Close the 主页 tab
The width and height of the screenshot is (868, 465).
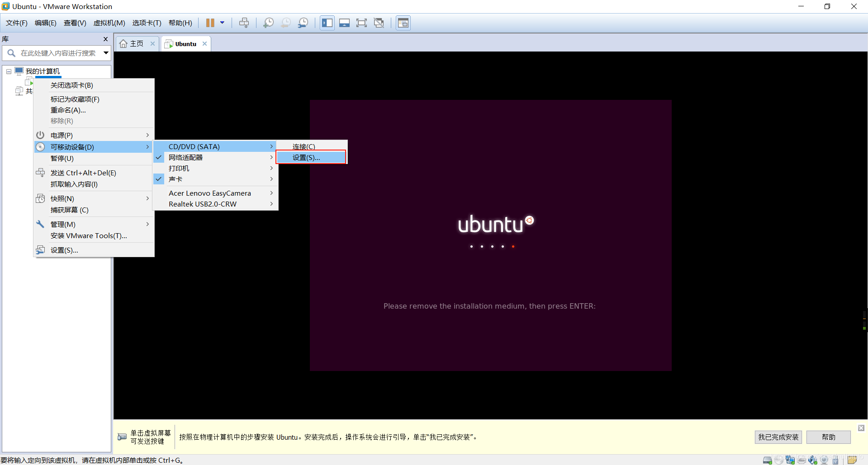click(152, 44)
